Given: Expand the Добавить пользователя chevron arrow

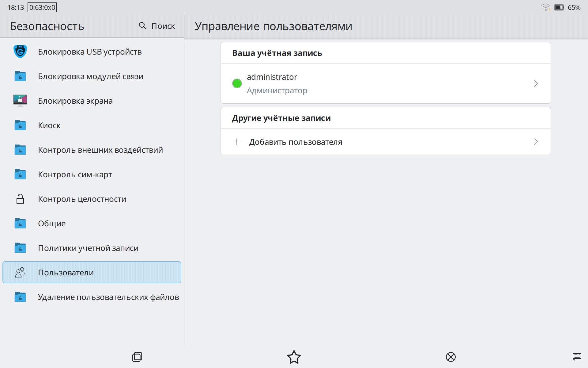Looking at the screenshot, I should click(536, 142).
